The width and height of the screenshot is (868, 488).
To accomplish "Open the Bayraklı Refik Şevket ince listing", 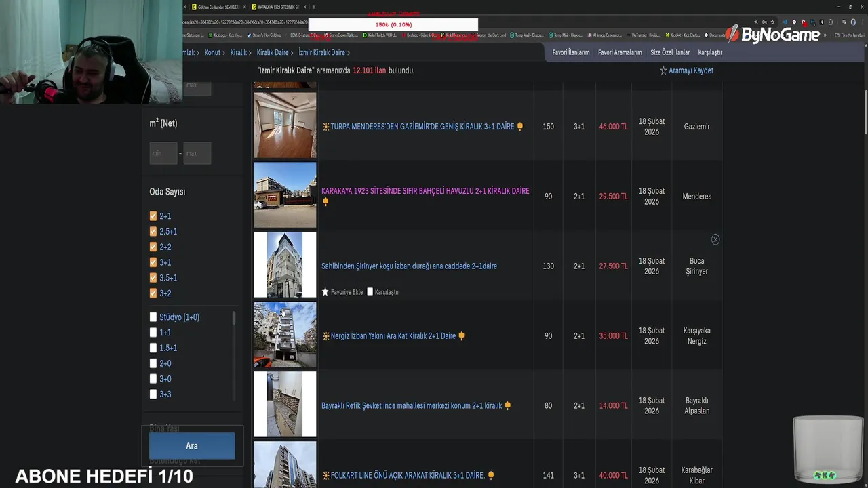I will (412, 405).
